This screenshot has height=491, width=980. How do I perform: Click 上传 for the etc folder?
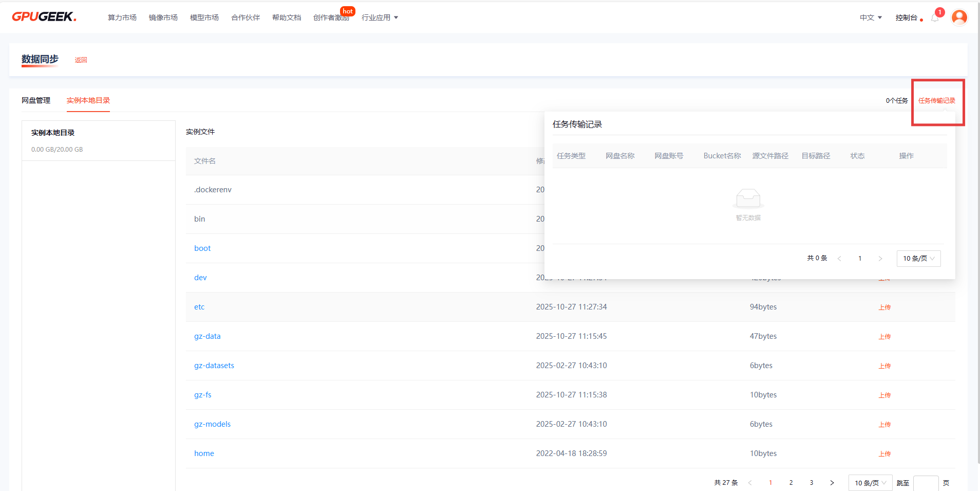(x=884, y=307)
